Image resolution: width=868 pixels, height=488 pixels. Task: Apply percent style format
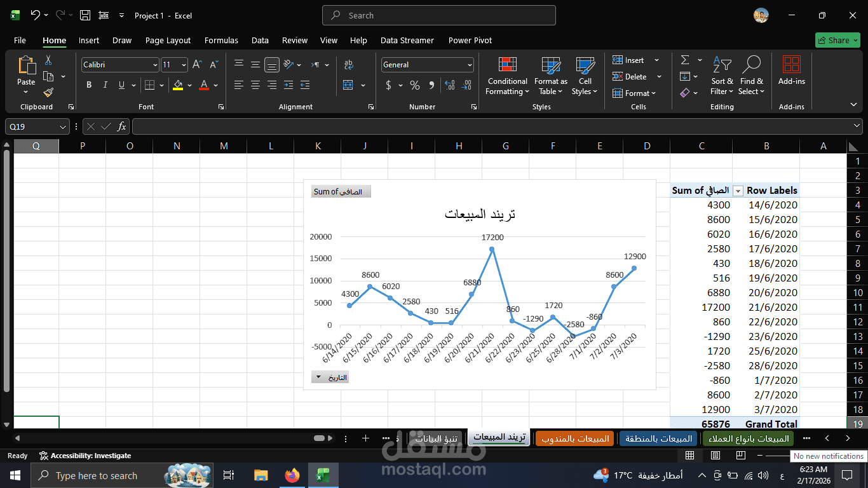click(x=415, y=85)
